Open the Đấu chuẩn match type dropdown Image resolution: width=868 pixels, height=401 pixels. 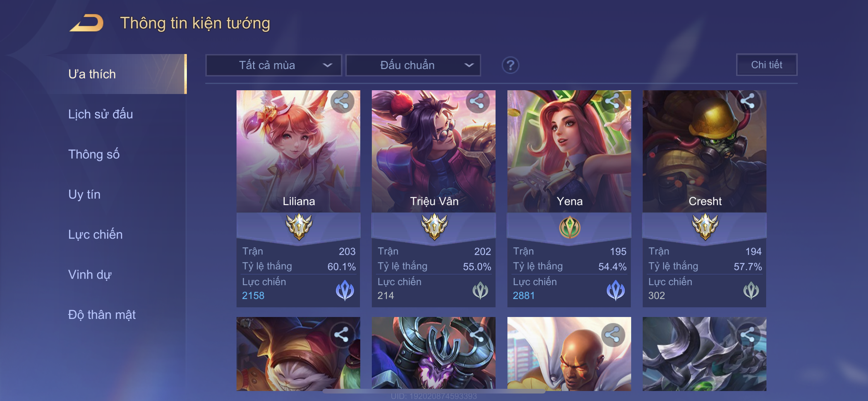pyautogui.click(x=413, y=65)
